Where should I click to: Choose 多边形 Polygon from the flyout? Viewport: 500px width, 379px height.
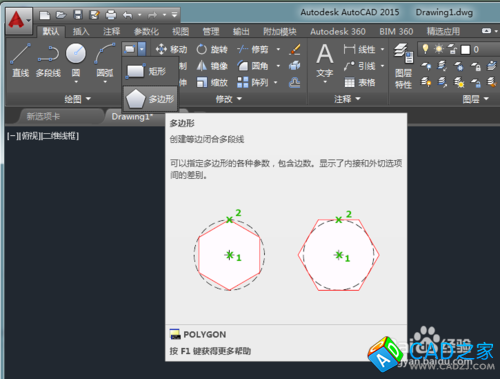150,99
